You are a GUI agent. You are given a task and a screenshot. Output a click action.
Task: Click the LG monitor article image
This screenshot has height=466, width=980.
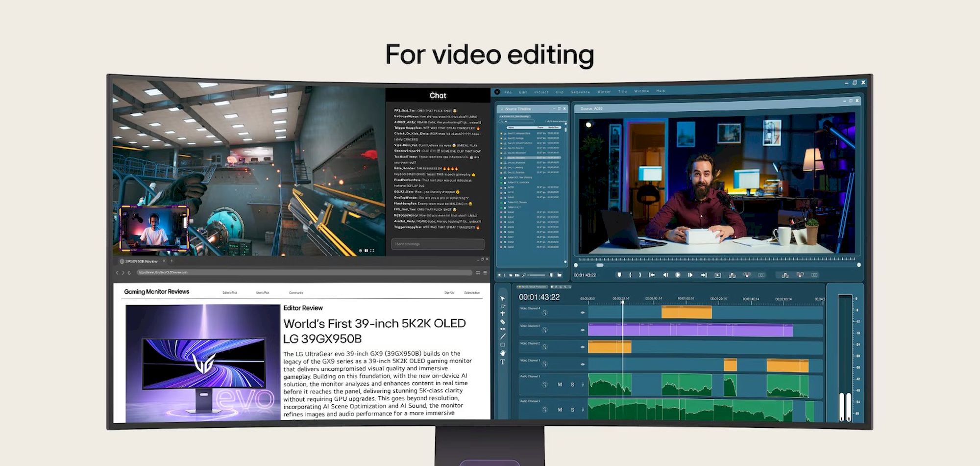203,362
